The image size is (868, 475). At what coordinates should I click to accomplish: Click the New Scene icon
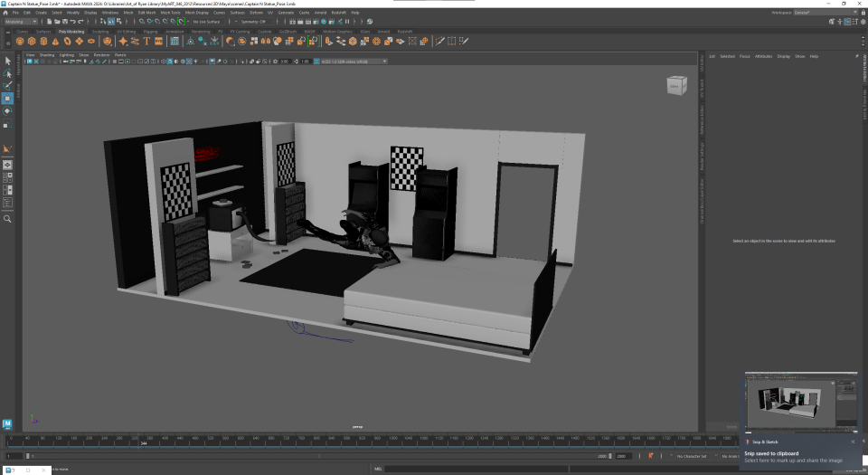(49, 22)
